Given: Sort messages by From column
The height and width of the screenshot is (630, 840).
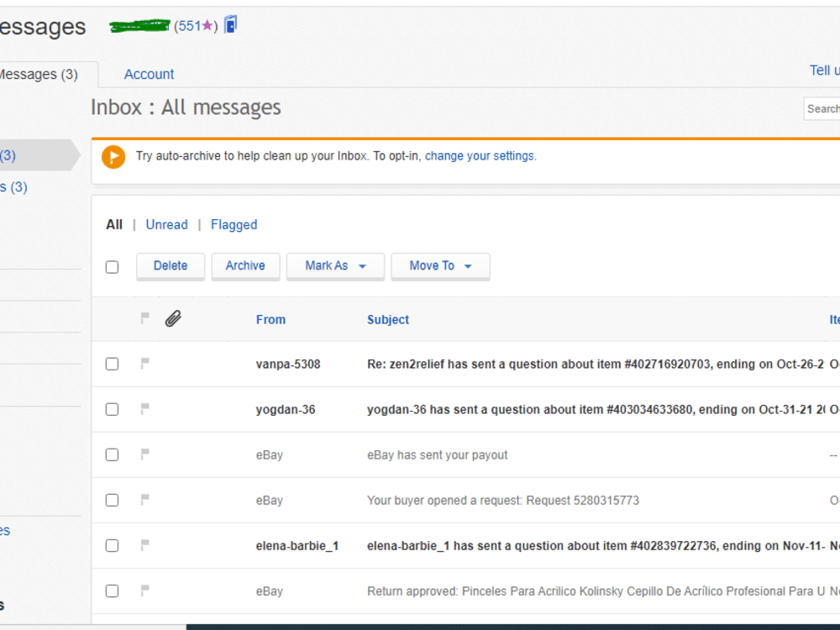Looking at the screenshot, I should pos(270,320).
